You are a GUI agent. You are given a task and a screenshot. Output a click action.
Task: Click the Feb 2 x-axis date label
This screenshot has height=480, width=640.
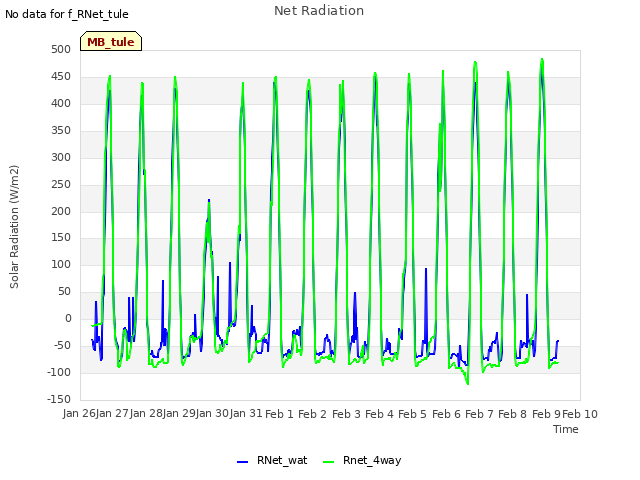[313, 414]
